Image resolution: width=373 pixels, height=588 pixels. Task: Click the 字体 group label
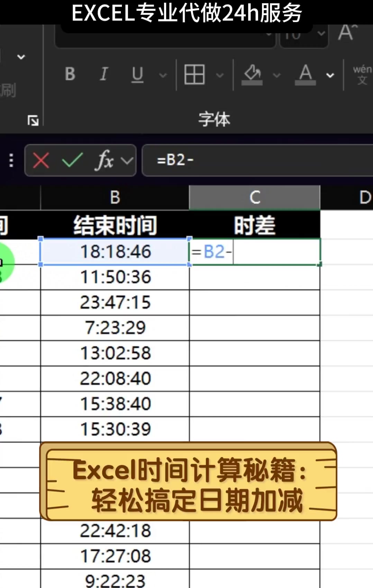point(214,120)
